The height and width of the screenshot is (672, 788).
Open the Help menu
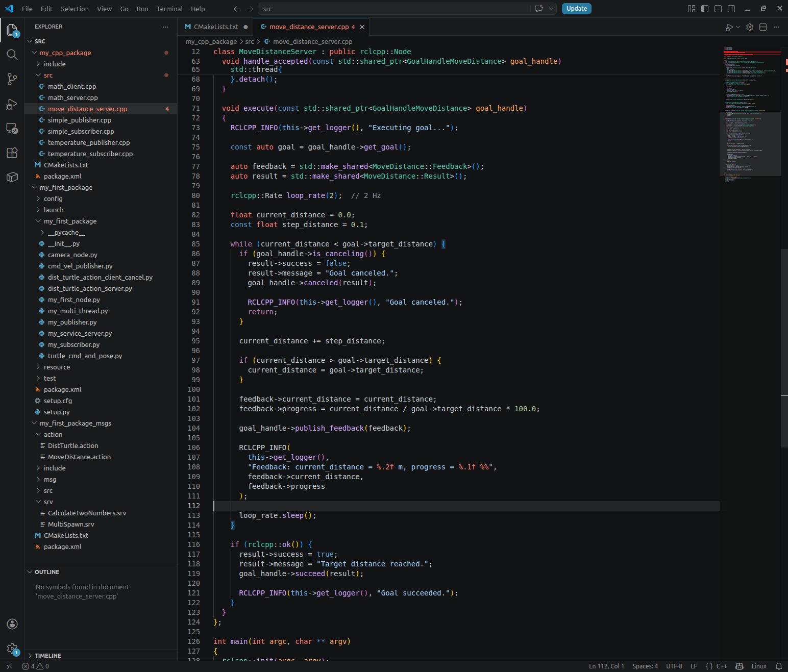[198, 9]
